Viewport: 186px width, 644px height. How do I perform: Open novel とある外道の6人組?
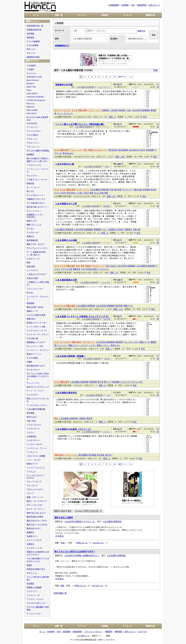click(x=65, y=164)
